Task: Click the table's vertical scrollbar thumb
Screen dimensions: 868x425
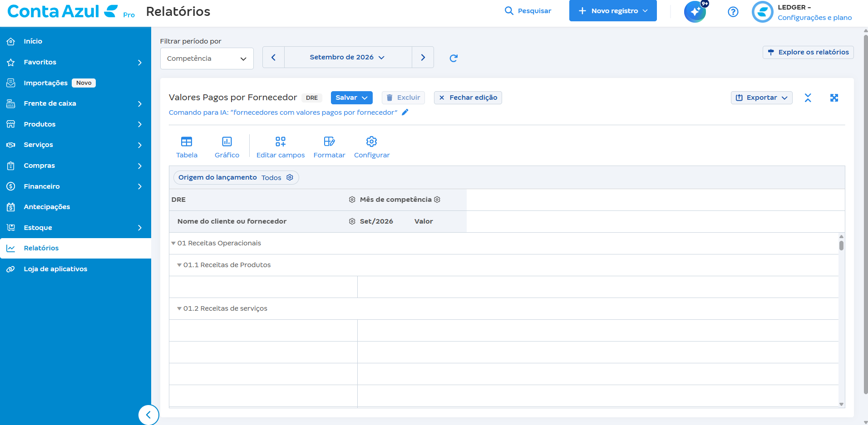Action: point(841,245)
